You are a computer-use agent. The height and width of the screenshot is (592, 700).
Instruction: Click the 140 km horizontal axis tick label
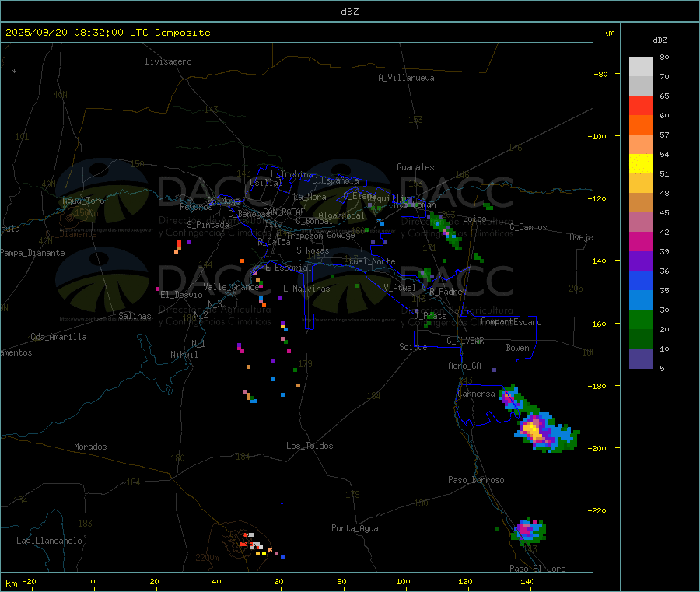527,581
